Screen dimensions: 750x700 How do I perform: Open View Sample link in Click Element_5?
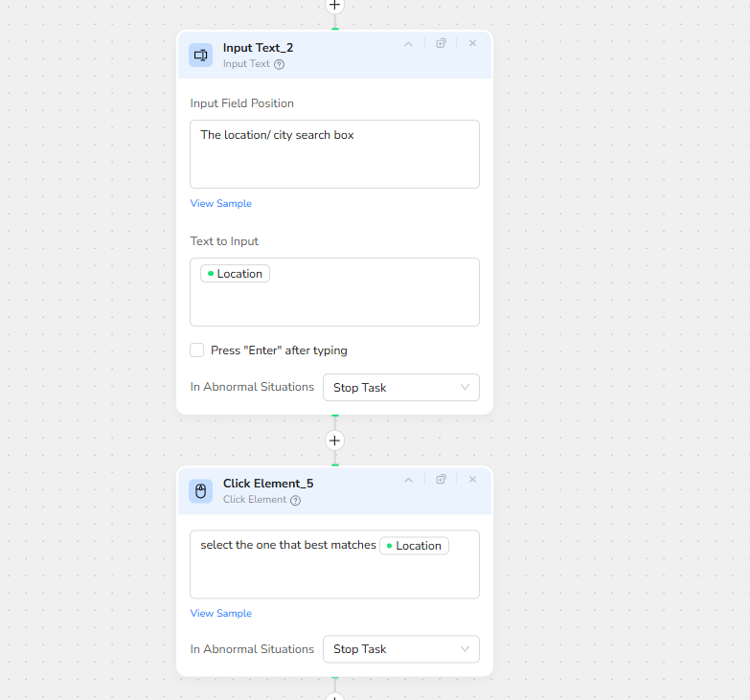coord(220,613)
